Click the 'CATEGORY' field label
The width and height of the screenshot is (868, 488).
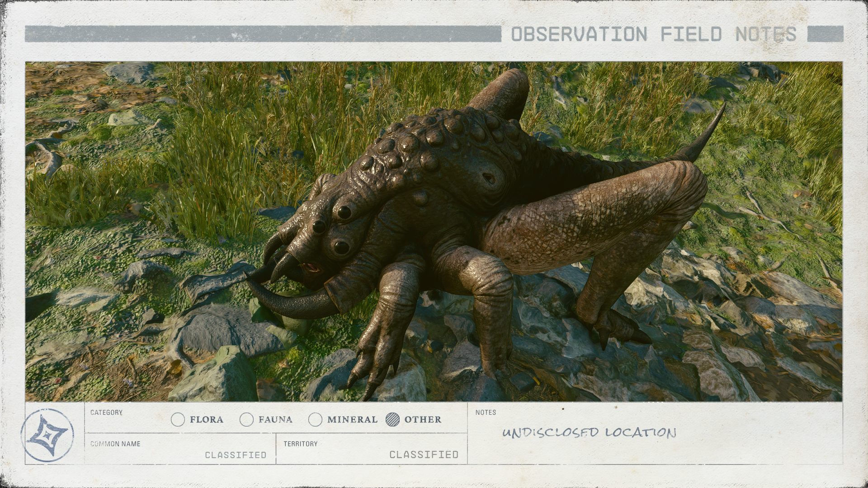point(106,413)
